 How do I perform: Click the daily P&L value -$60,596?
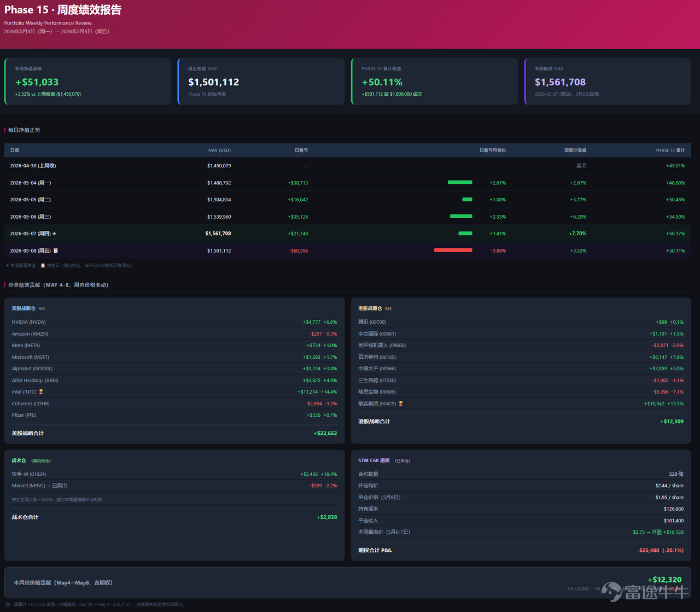click(x=299, y=250)
